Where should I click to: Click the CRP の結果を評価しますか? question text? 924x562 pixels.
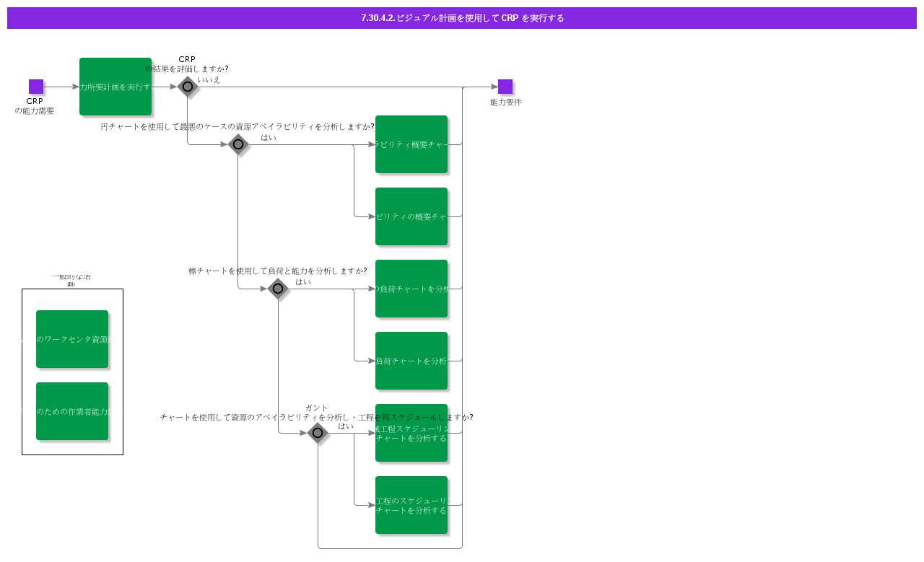pyautogui.click(x=187, y=64)
